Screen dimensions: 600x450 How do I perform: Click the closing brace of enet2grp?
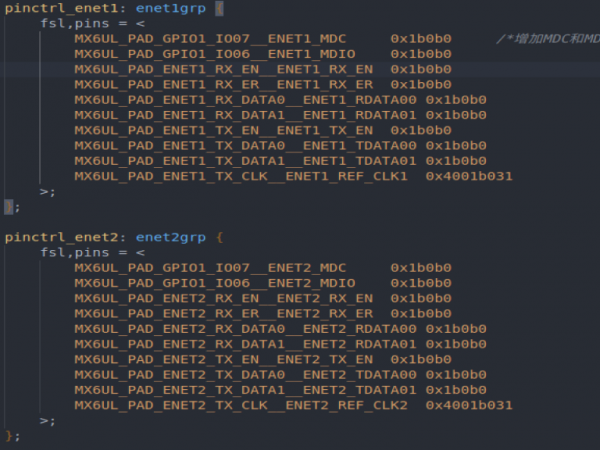tap(10, 436)
